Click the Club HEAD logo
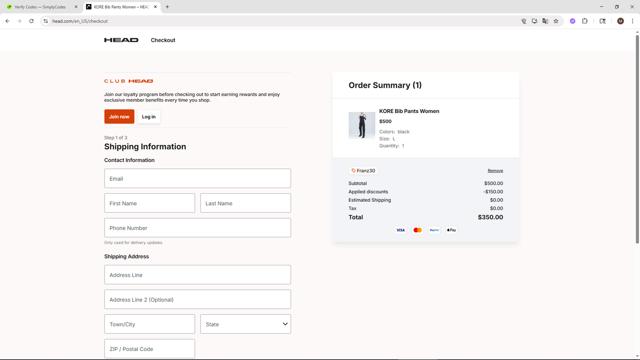Screen dimensions: 640x360 coord(129,81)
